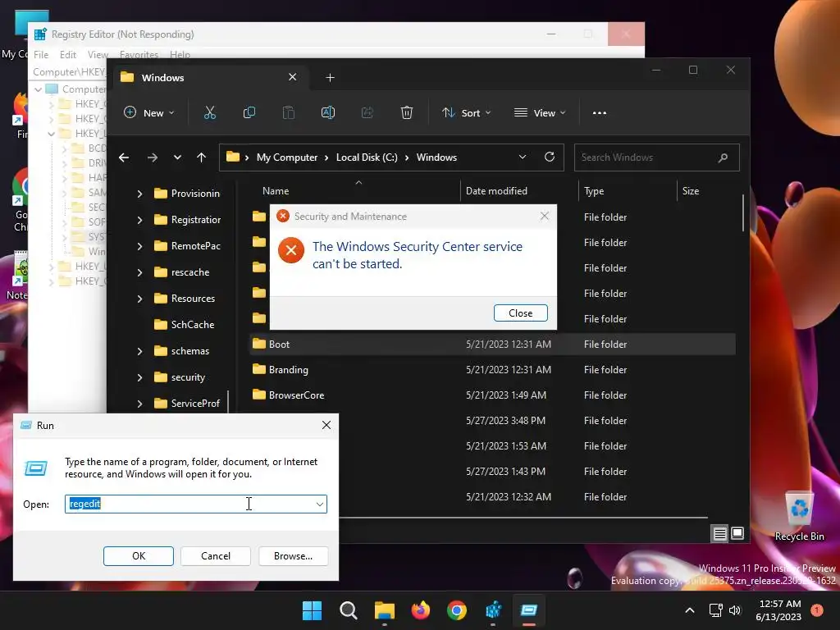Click the Cut scissors icon in Explorer toolbar
The image size is (840, 630).
point(209,112)
